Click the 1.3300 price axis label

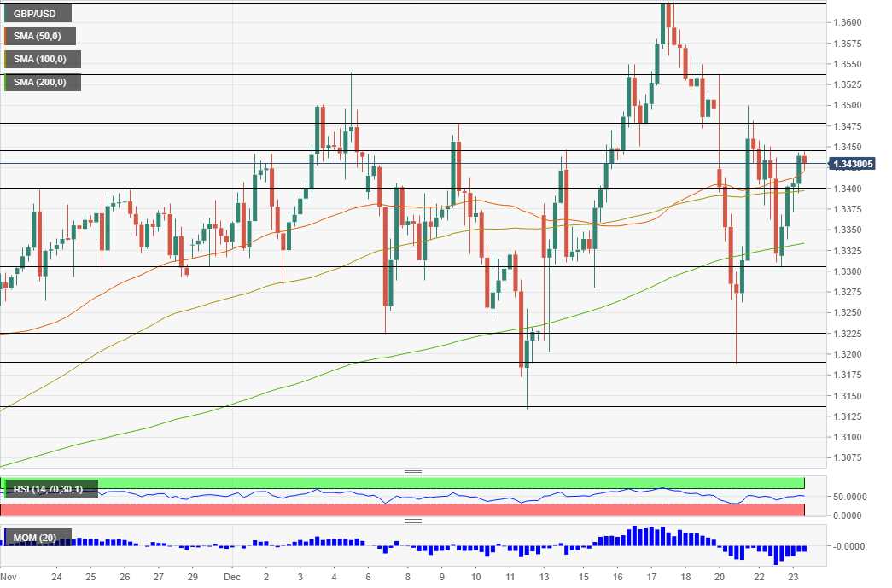coord(847,271)
